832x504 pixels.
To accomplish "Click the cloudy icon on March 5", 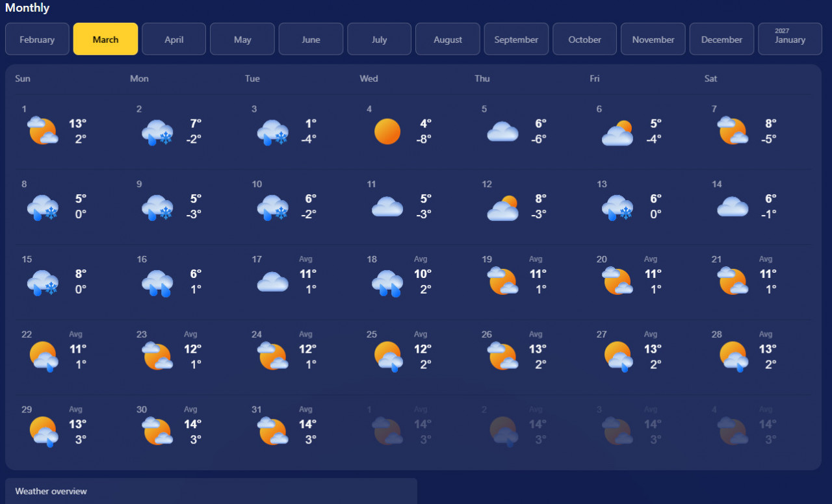I will coord(502,132).
